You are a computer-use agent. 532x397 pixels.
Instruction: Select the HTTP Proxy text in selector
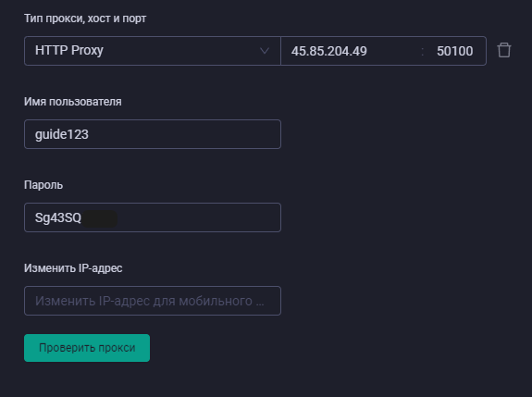69,51
